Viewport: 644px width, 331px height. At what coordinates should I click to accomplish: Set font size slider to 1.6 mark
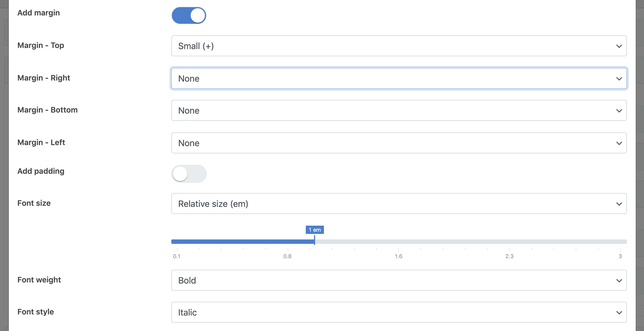(399, 242)
